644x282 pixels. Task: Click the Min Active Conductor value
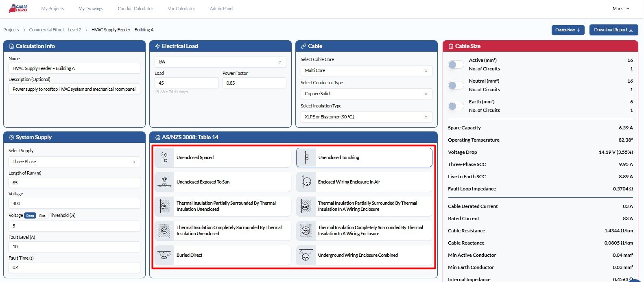623,255
